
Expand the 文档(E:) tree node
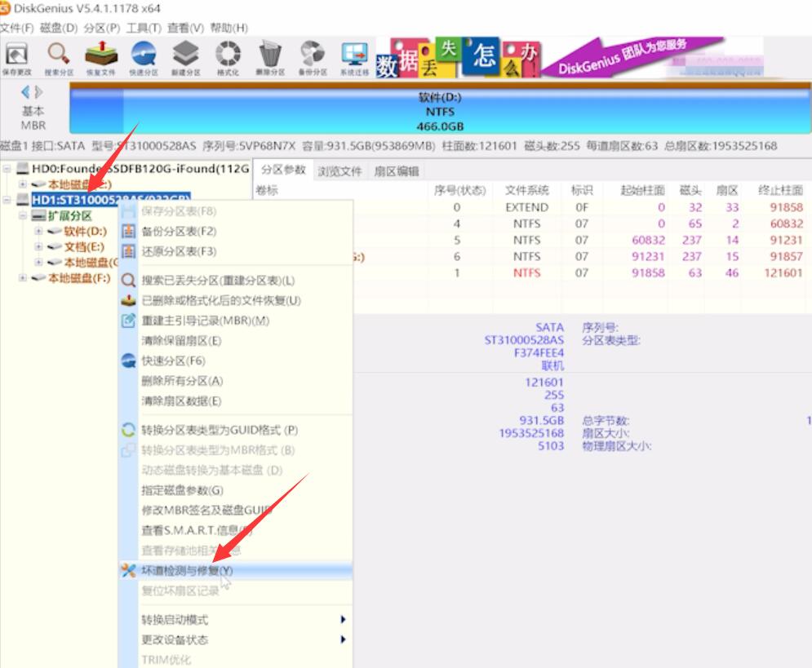click(39, 246)
